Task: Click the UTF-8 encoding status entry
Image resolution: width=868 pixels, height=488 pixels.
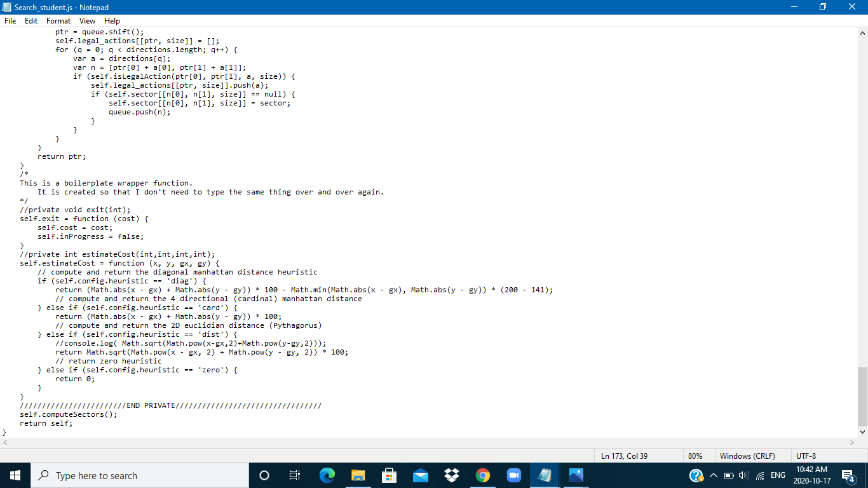Action: 806,456
